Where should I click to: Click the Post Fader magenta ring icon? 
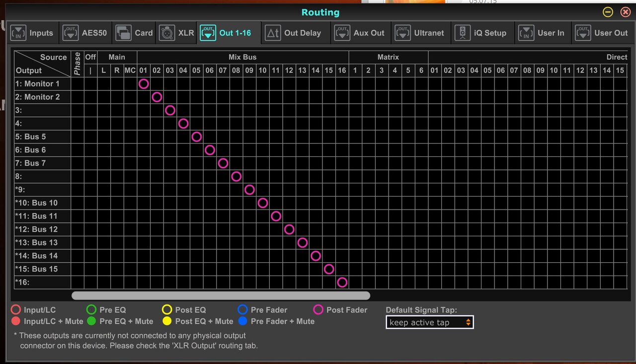coord(318,310)
